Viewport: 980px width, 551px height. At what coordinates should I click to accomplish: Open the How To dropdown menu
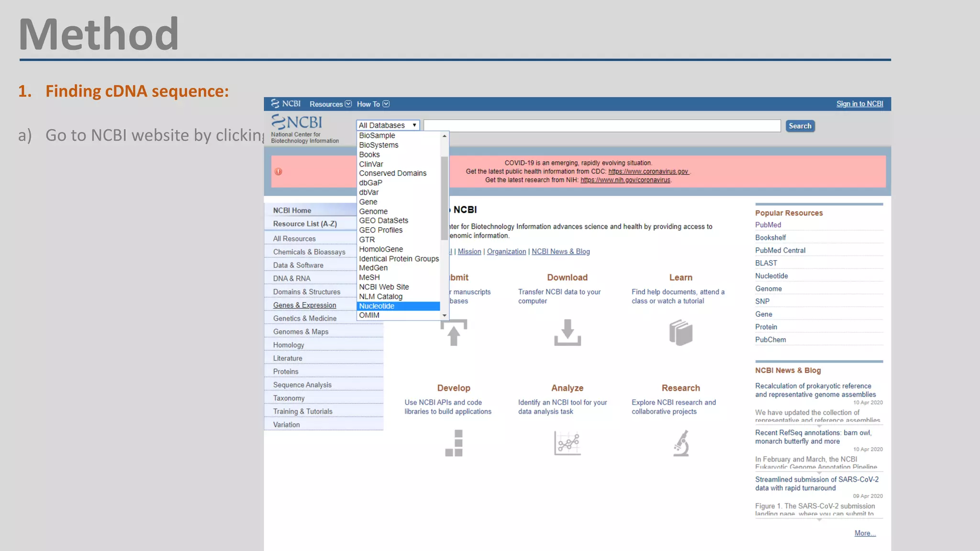tap(373, 104)
